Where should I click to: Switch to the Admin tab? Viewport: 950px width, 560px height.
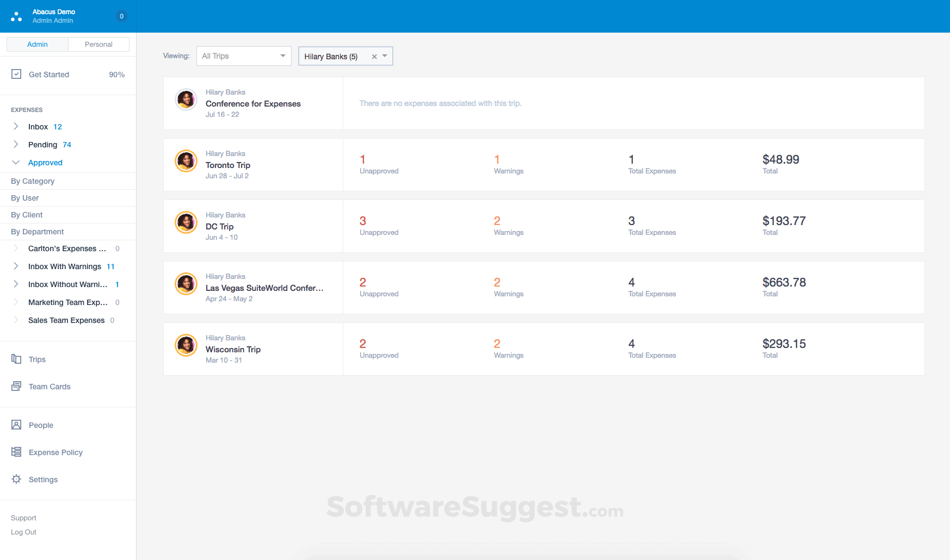(x=38, y=44)
